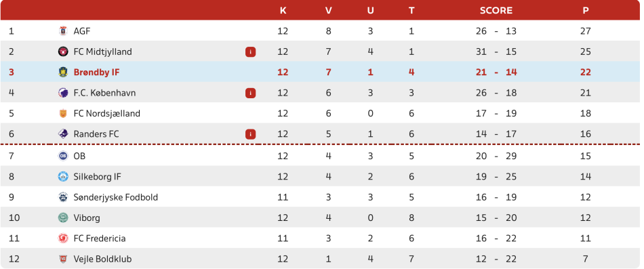Open the info badge next to F.C. København
Screen dimensions: 644x269
pos(251,93)
